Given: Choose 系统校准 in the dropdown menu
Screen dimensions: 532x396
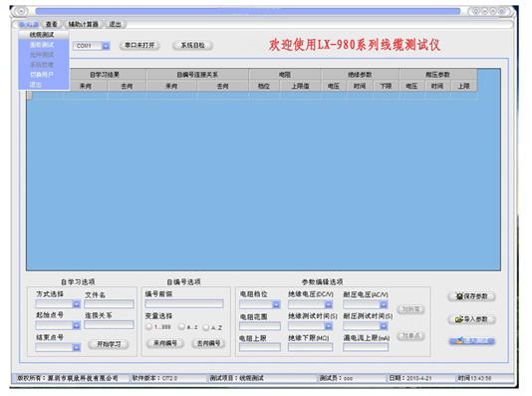Looking at the screenshot, I should click(x=44, y=65).
